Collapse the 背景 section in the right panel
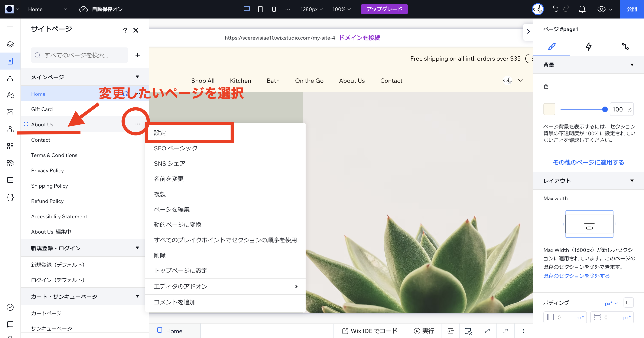Screen dimensions: 644x338 (x=632, y=65)
